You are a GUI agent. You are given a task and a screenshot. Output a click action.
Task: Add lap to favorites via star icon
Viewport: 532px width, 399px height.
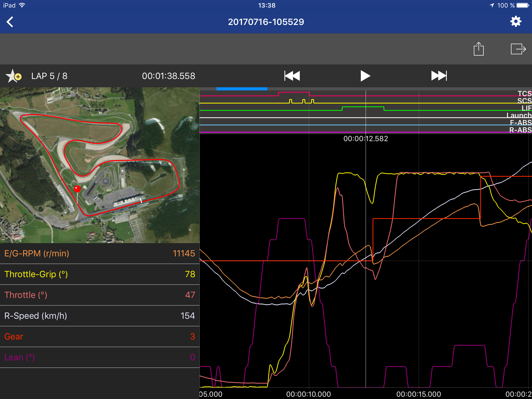pyautogui.click(x=13, y=76)
